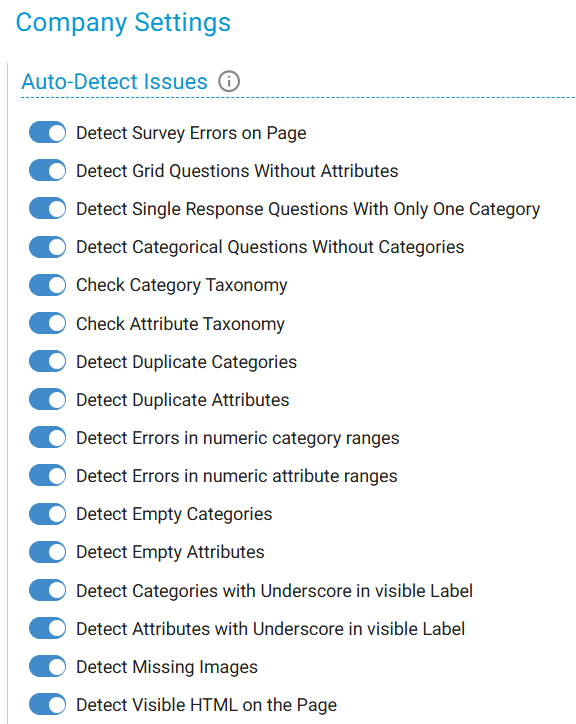Viewport: 576px width, 724px height.
Task: Toggle Detect Duplicate Attributes switch
Action: 48,399
